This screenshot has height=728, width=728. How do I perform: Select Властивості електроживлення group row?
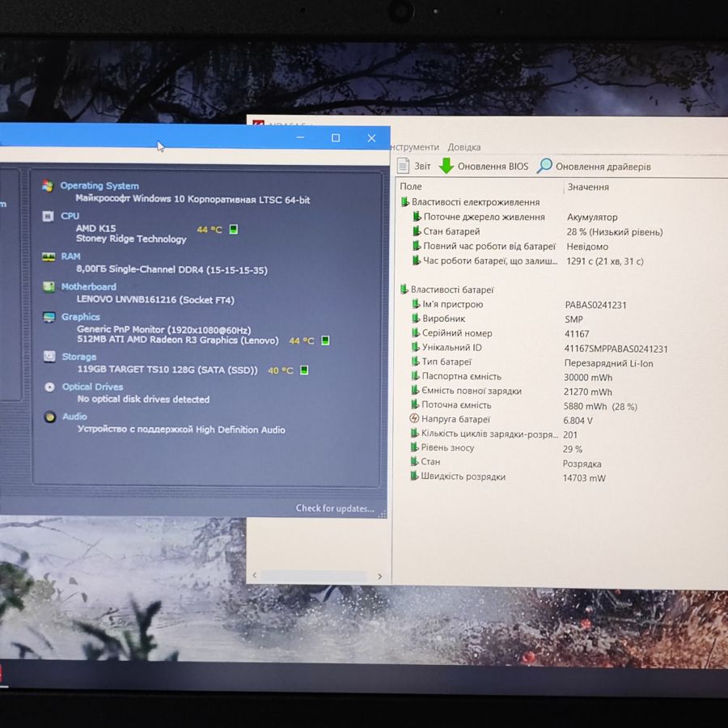coord(470,202)
